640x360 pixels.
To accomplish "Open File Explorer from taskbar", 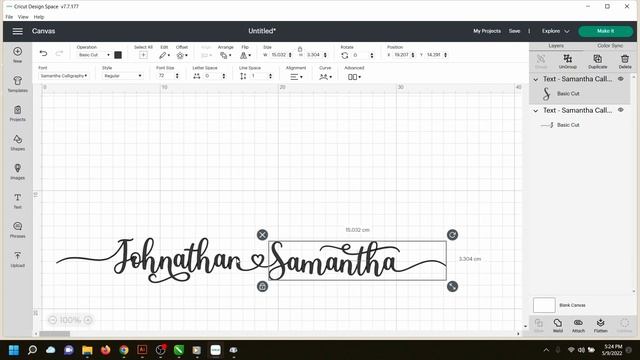I will tap(87, 350).
